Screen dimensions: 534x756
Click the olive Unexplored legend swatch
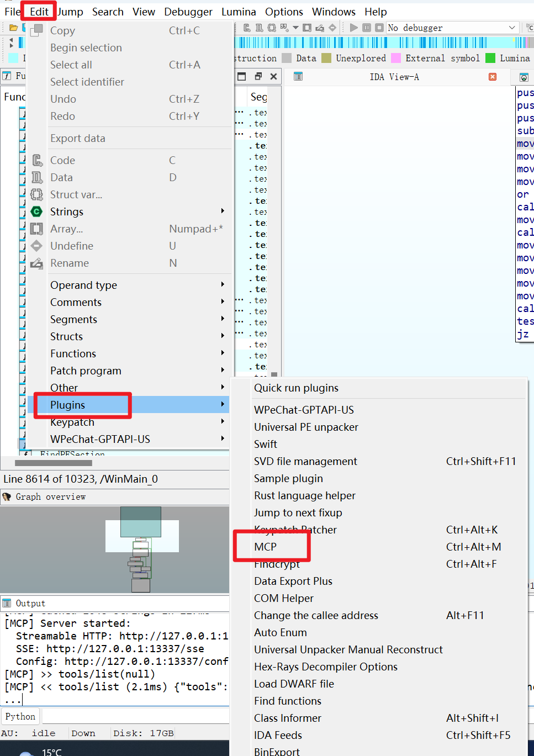[x=326, y=58]
